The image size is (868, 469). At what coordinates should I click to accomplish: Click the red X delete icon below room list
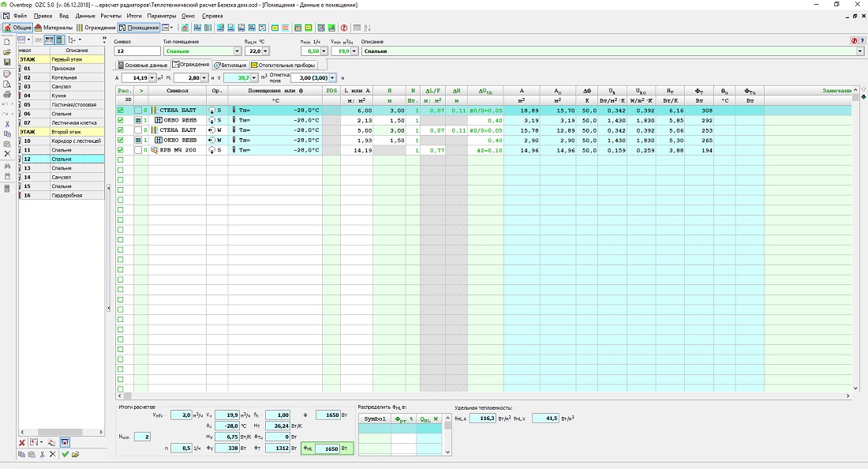coord(22,443)
